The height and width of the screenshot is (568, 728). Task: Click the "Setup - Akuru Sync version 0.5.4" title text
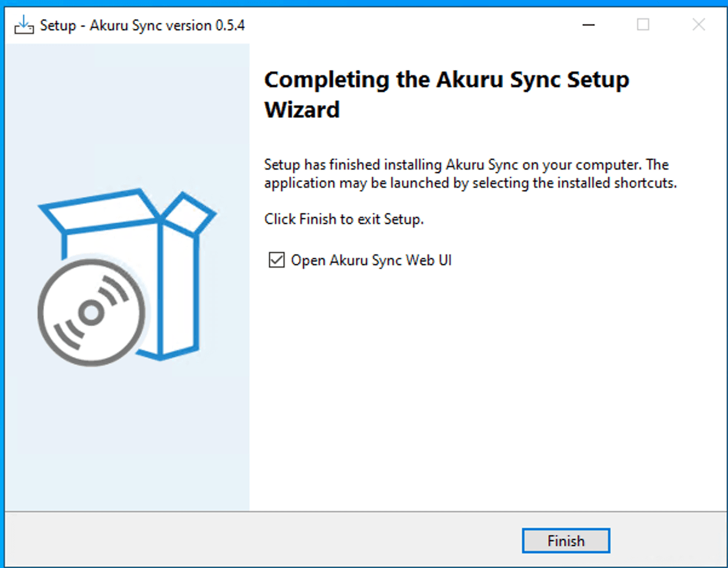pyautogui.click(x=142, y=25)
